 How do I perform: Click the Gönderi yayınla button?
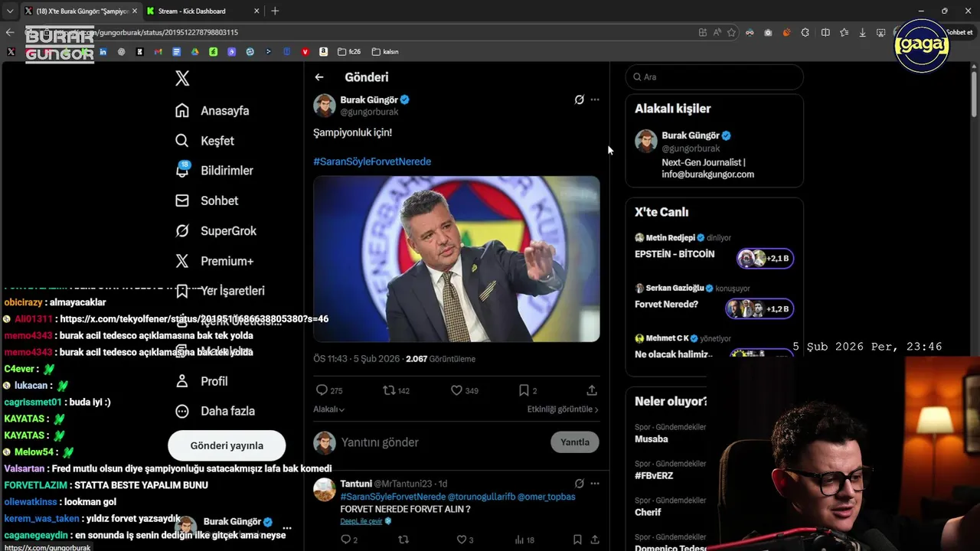coord(227,445)
